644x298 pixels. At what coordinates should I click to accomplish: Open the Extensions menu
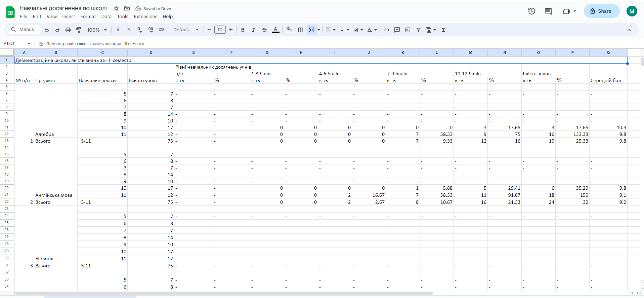145,16
